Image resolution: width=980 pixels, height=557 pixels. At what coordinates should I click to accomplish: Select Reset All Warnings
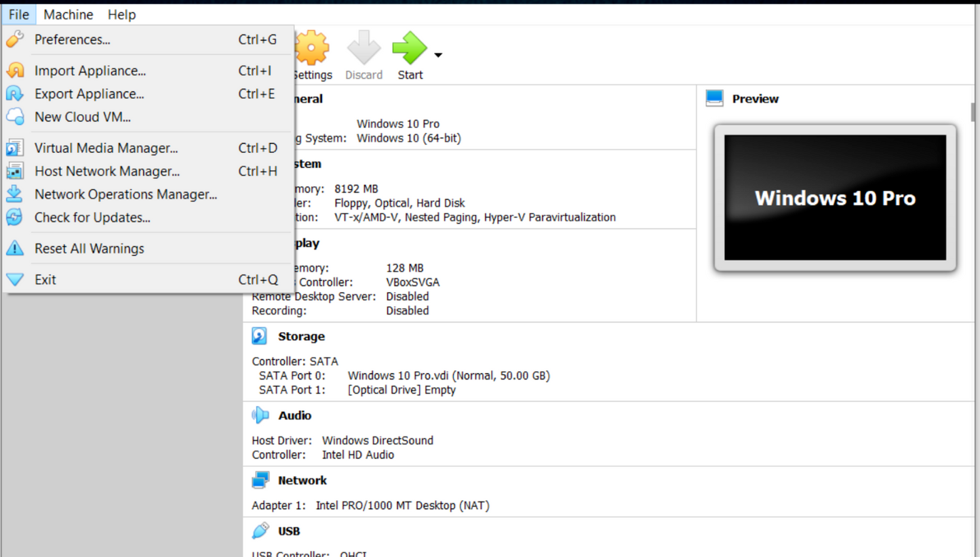(90, 248)
